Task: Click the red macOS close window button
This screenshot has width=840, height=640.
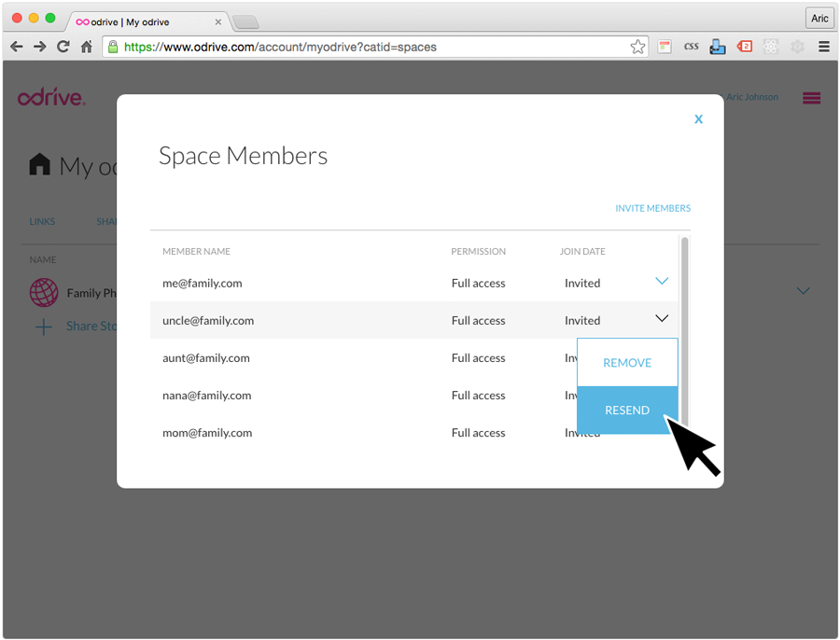Action: pyautogui.click(x=17, y=18)
